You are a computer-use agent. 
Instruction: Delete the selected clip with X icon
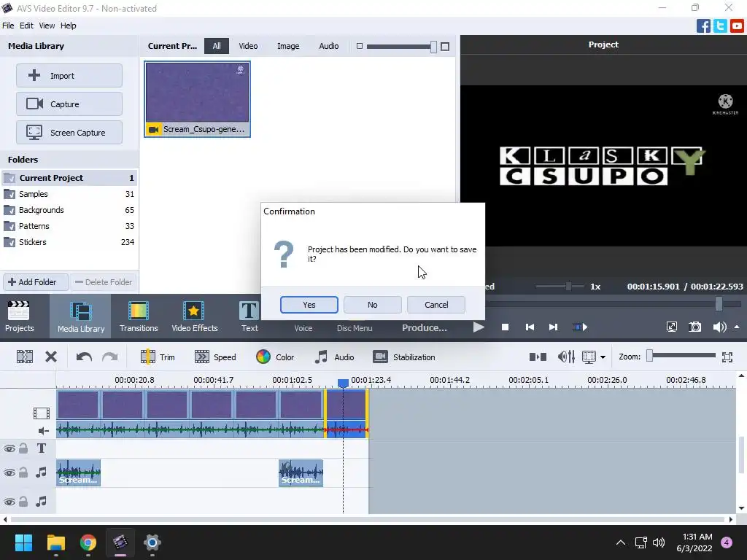coord(51,357)
